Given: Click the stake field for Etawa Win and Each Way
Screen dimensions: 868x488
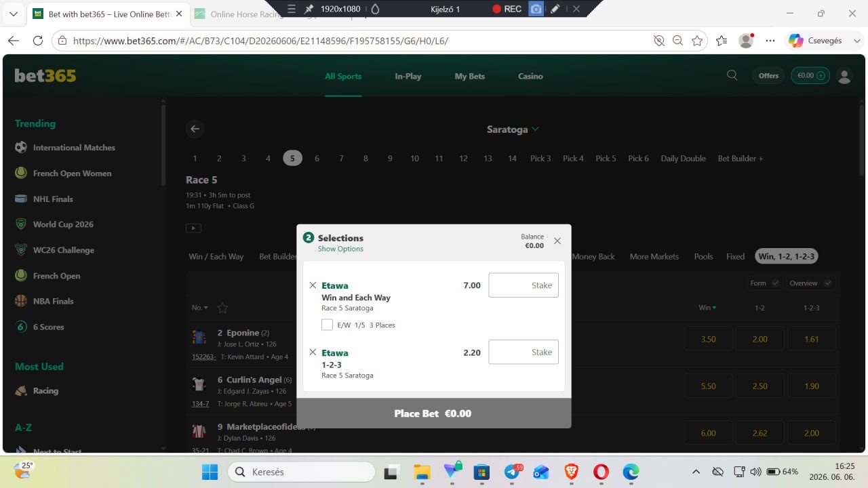Looking at the screenshot, I should 524,285.
